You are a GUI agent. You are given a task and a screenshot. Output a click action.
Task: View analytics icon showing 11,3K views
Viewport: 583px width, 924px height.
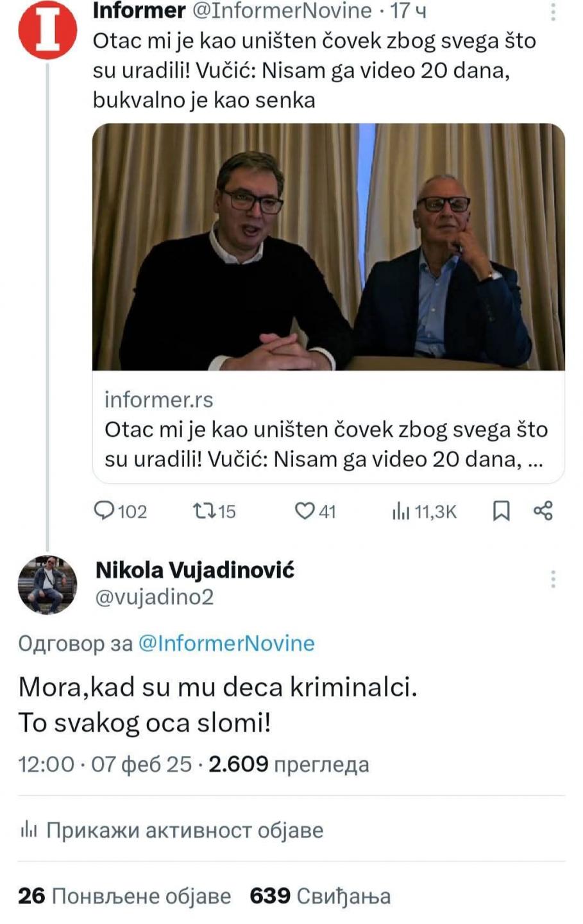point(401,511)
